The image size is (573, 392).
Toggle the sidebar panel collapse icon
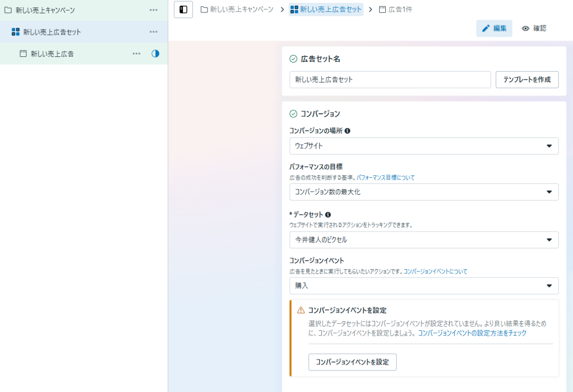tap(183, 10)
